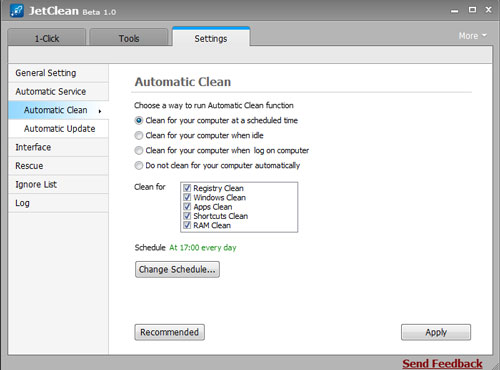Toggle the RAM Clean checkbox

pyautogui.click(x=187, y=225)
